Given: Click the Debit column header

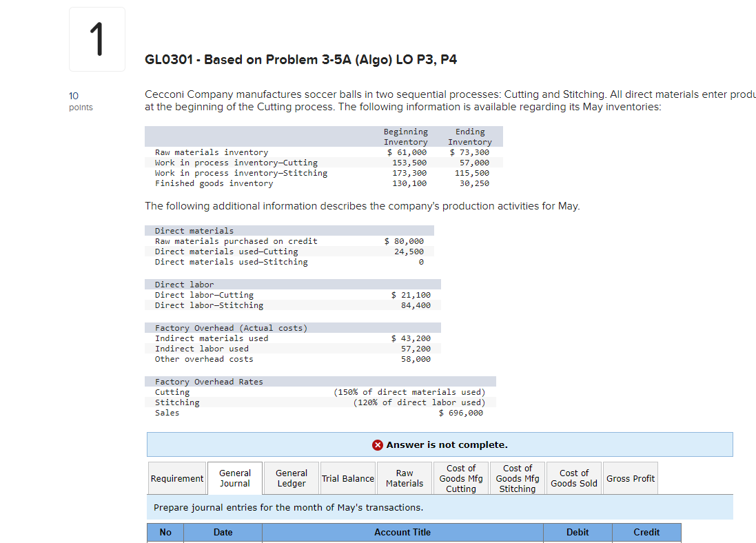Looking at the screenshot, I should pos(578,532).
